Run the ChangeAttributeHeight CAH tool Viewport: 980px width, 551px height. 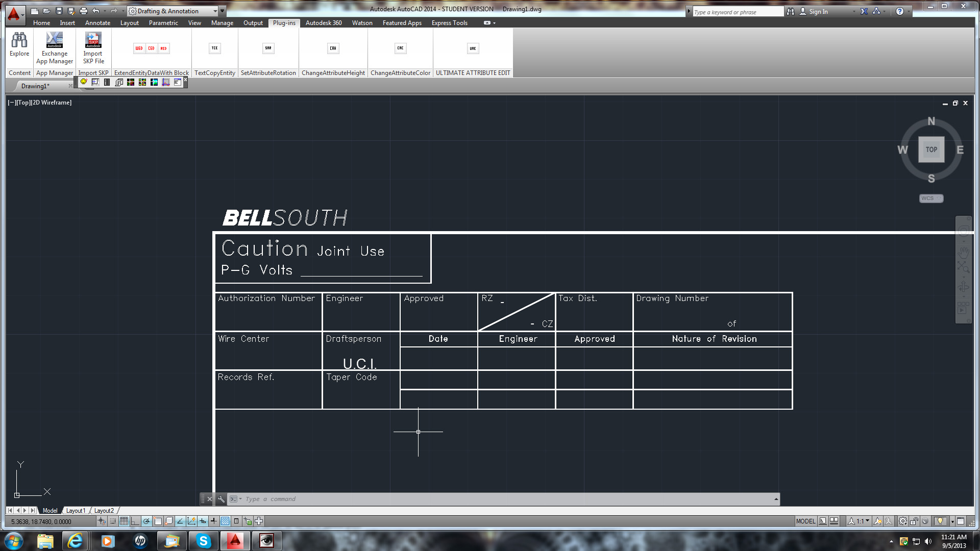coord(333,48)
